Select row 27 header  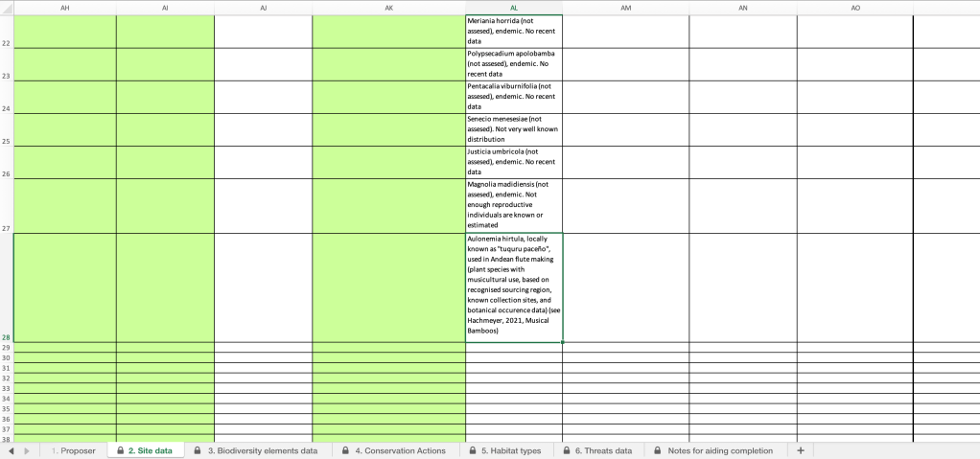click(6, 228)
